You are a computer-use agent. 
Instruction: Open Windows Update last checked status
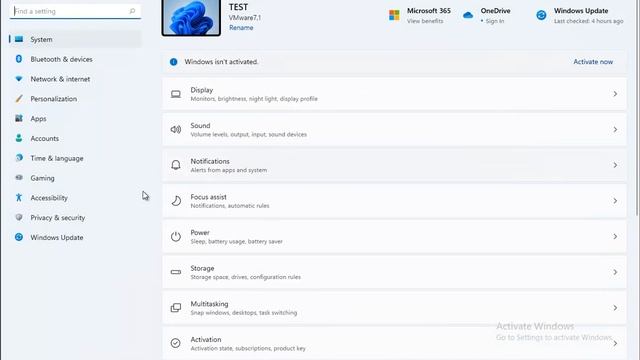click(x=589, y=21)
